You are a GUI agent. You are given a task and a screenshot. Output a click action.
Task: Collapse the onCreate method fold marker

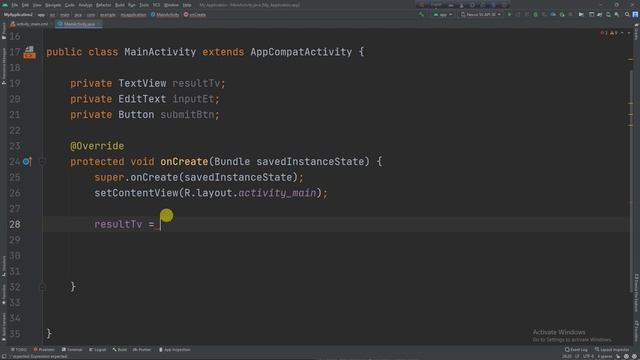click(42, 162)
